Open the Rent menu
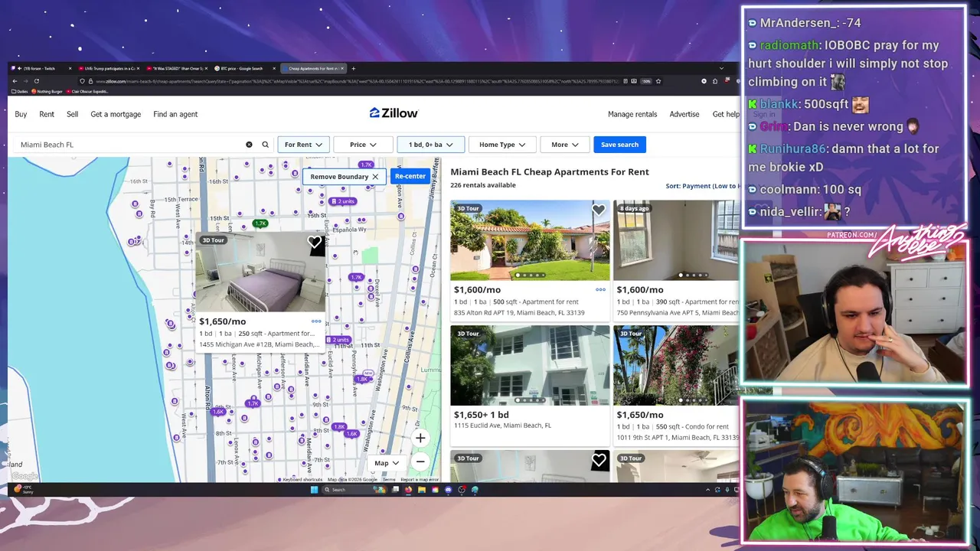Screen dimensions: 980x551 (47, 114)
